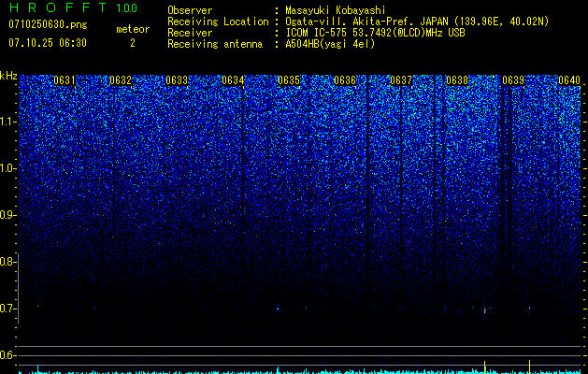Click the blue echo spot below 0635
This screenshot has height=374, width=588.
[278, 309]
